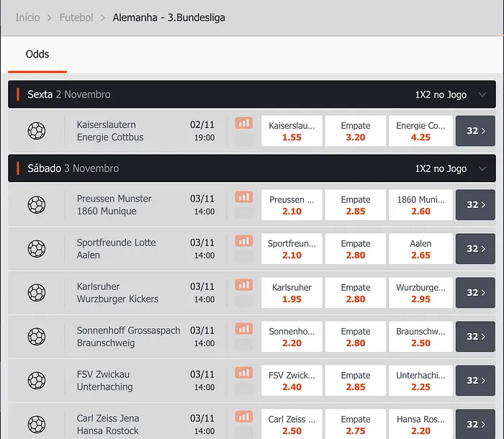Viewport: 504px width, 439px height.
Task: Expand the 1X2 no Jogo dropdown for Sexta
Action: click(482, 94)
